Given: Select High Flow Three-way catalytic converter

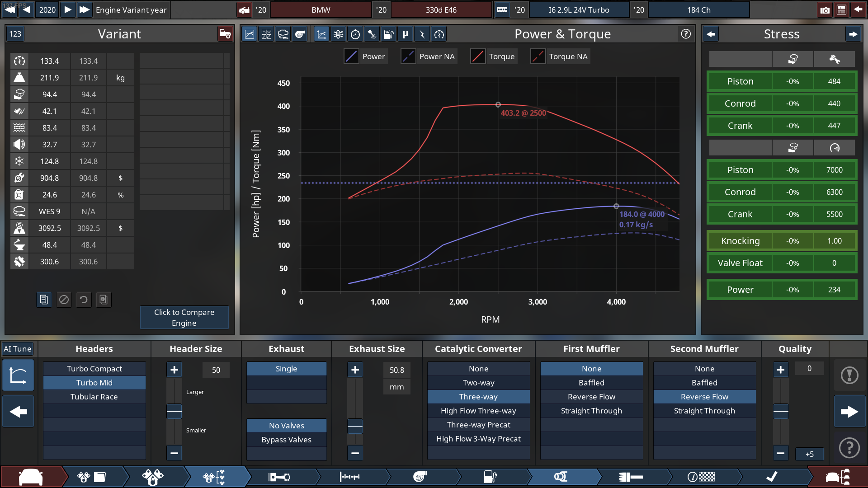Looking at the screenshot, I should [x=479, y=411].
